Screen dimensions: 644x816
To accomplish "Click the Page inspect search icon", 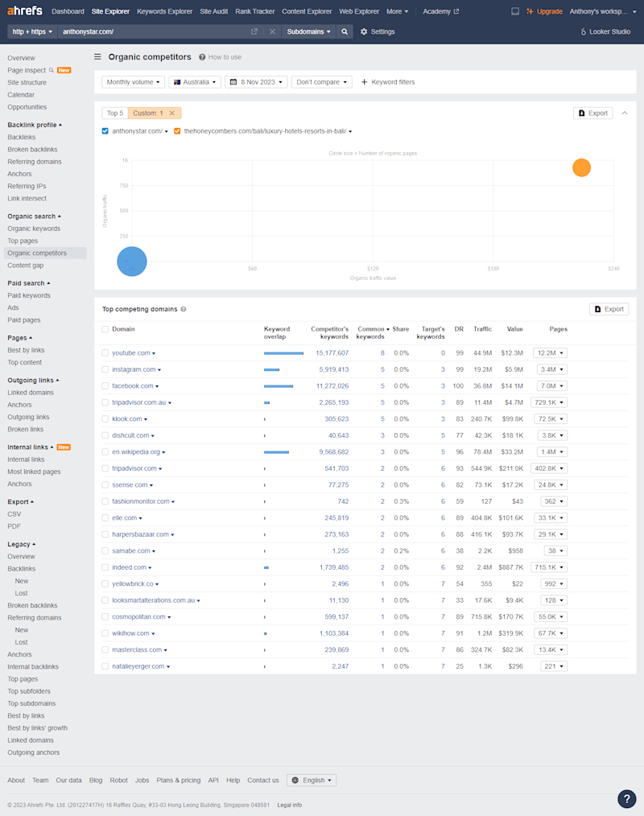I will (x=52, y=70).
